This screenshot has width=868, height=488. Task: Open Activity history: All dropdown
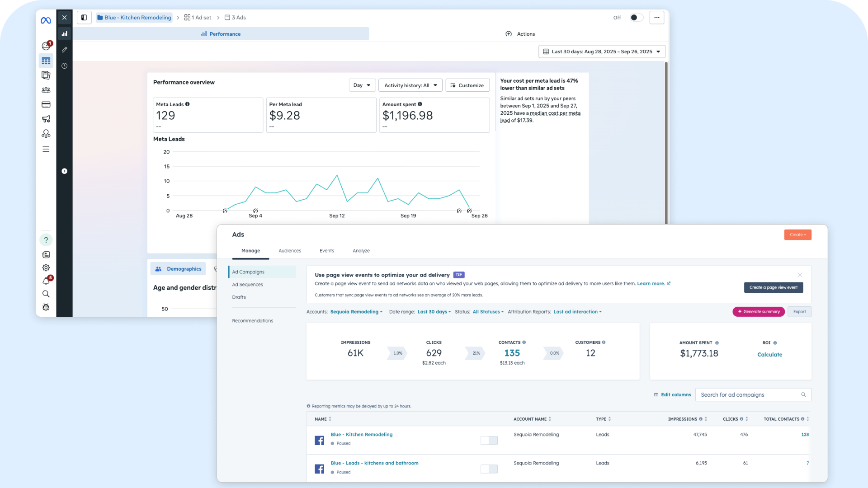(x=410, y=85)
